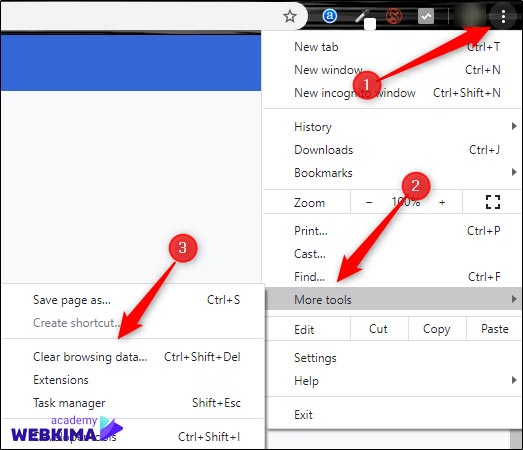Choose Find... in the menu
This screenshot has height=450, width=523.
coord(393,277)
